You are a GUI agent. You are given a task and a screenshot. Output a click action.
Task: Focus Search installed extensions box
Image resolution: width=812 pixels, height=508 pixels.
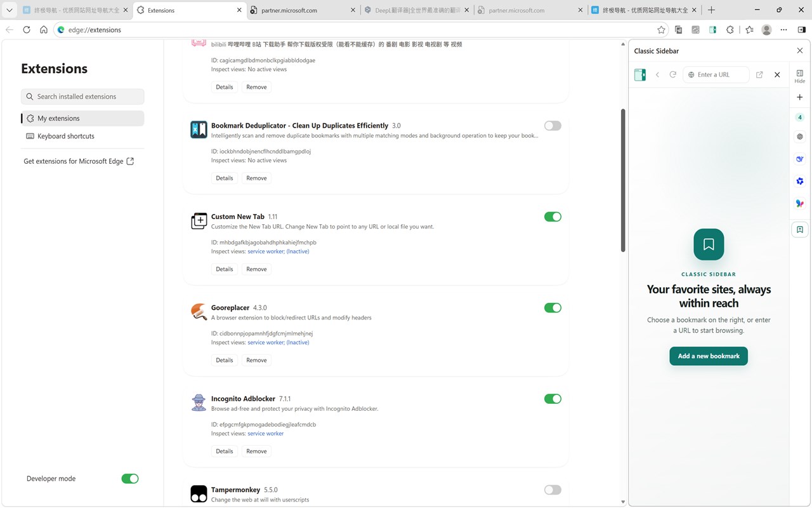[82, 97]
